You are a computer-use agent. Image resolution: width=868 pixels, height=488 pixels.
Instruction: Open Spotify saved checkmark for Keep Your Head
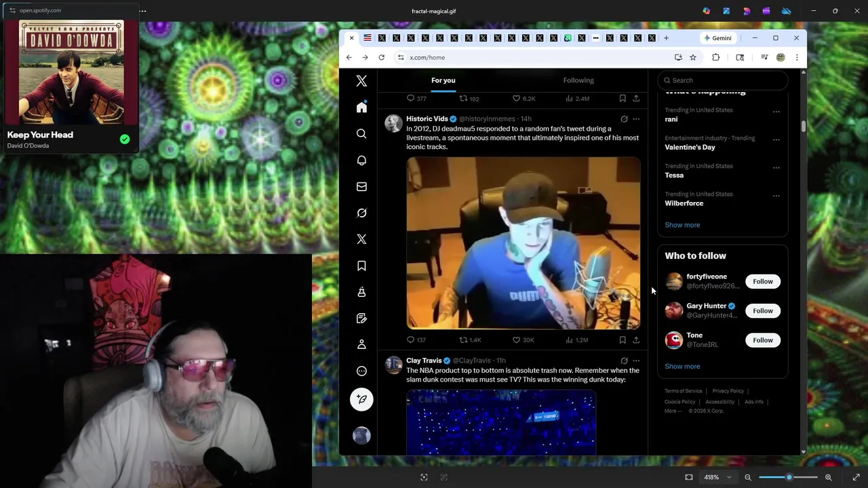125,139
